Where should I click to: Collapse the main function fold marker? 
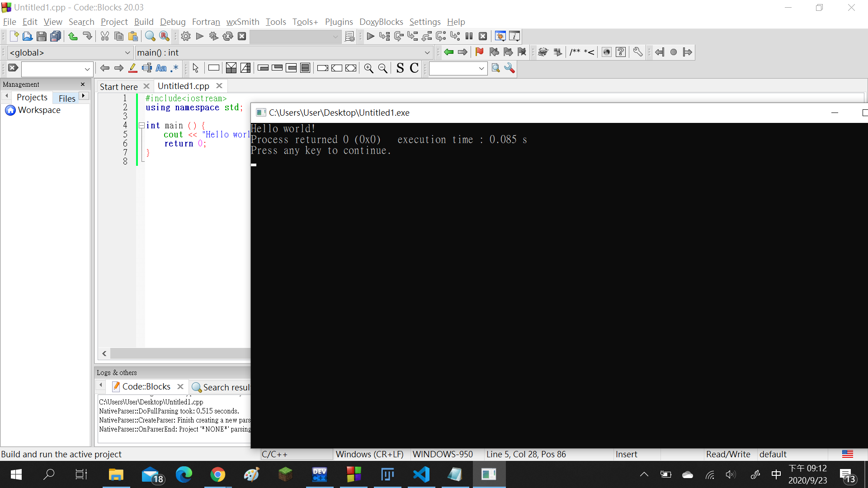(142, 125)
